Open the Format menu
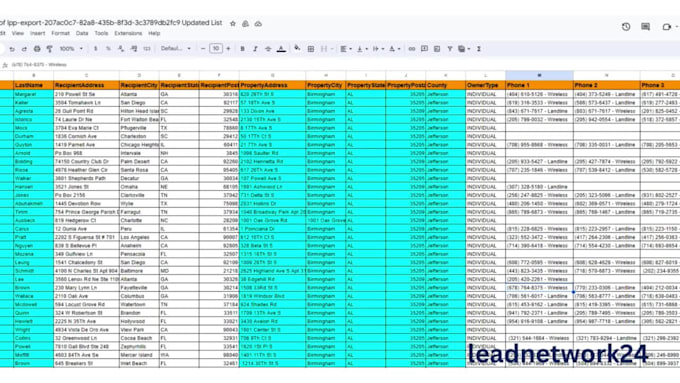 tap(60, 33)
